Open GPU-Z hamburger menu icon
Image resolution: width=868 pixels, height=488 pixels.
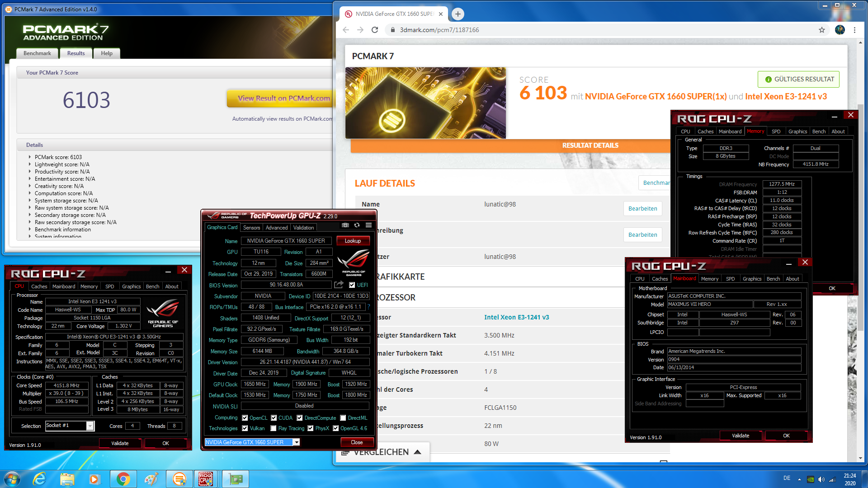click(368, 225)
